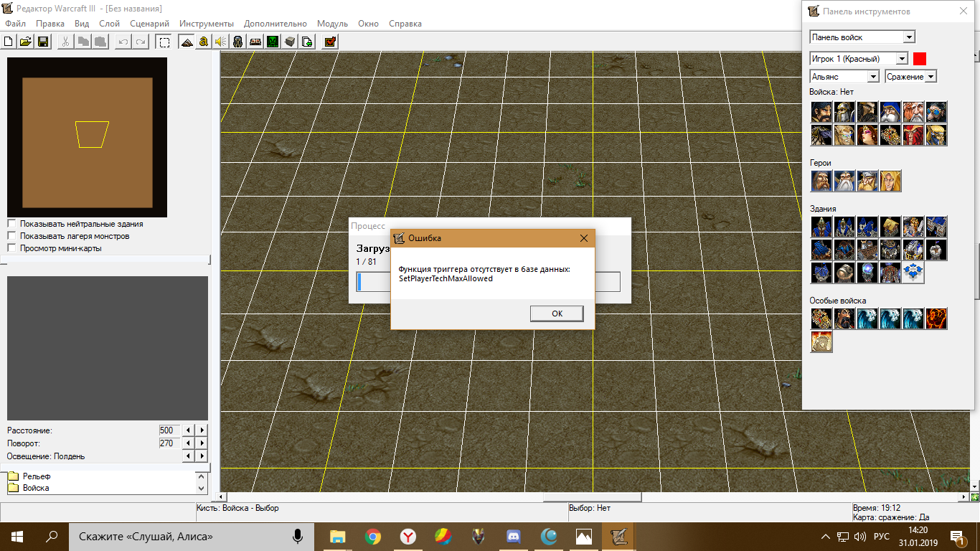Increase Расстояние with right arrow

coord(202,430)
